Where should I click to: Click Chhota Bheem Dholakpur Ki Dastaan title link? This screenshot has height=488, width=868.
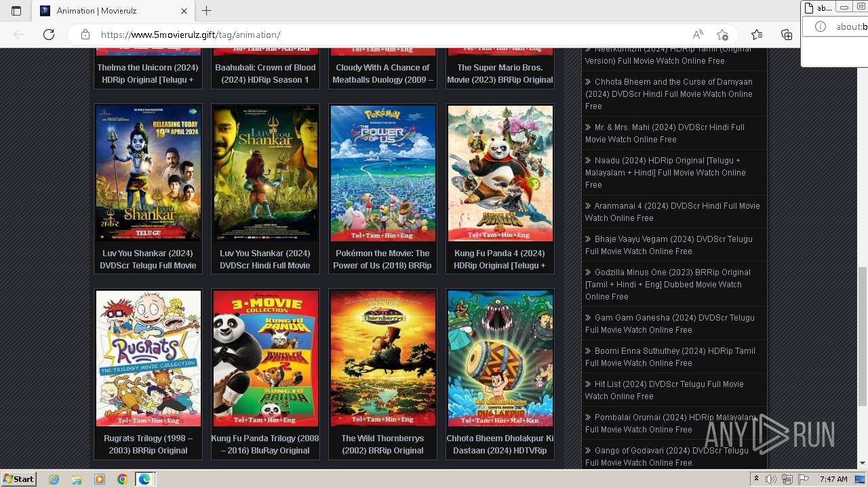click(500, 445)
